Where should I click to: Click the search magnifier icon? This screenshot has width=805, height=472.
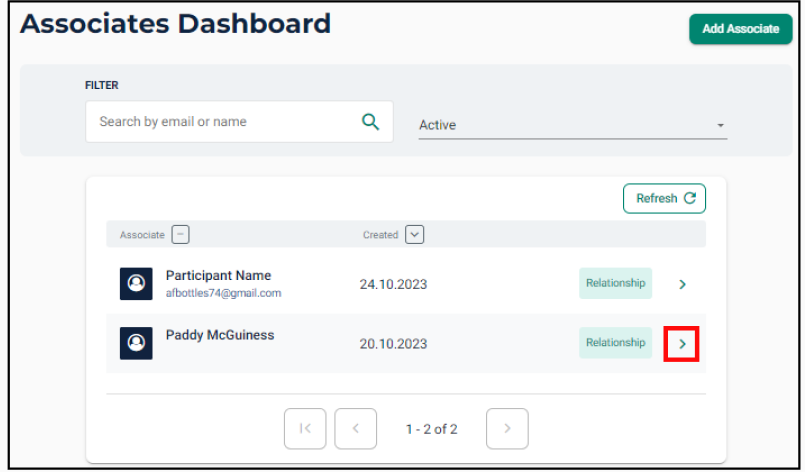click(370, 122)
